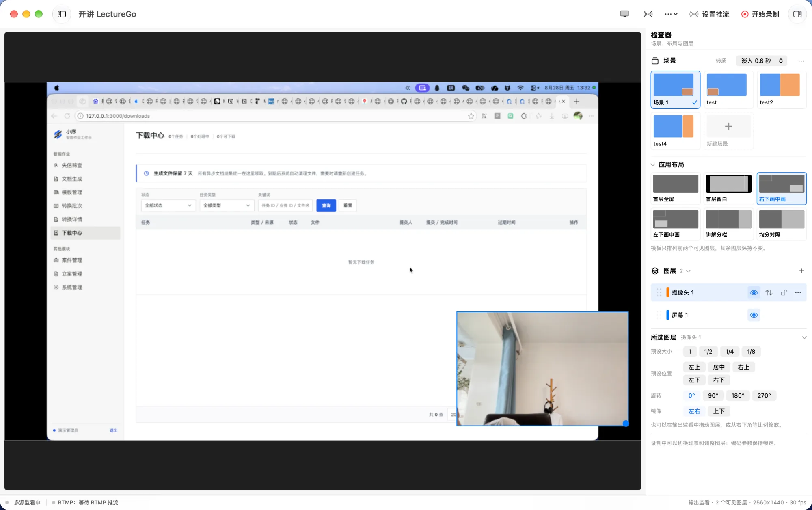Click the monitor display icon in toolbar
Screen dimensions: 812x510
(624, 14)
